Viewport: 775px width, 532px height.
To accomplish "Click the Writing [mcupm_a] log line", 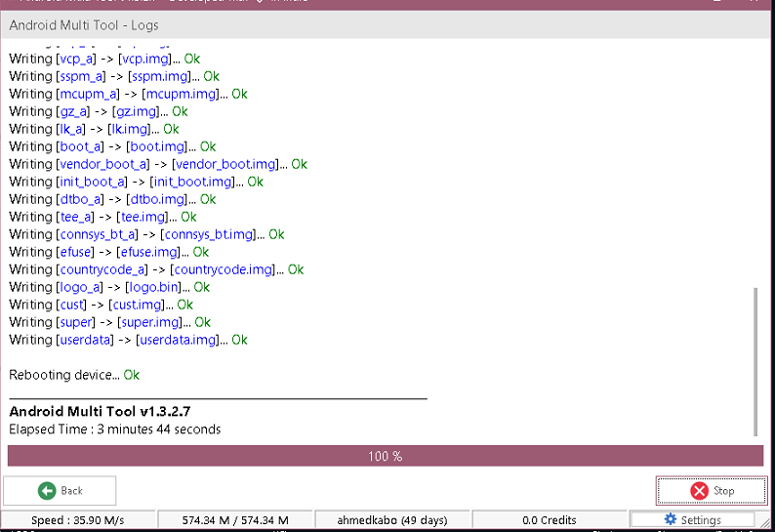I will (x=128, y=94).
